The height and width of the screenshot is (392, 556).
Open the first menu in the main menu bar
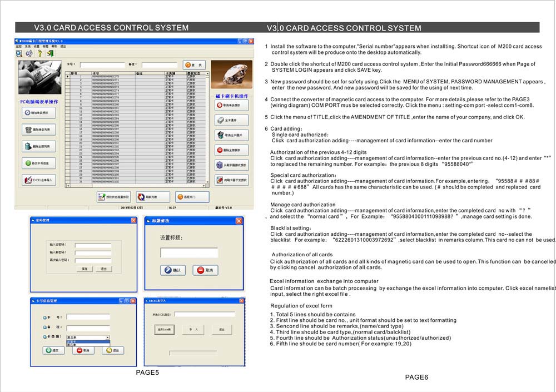coord(19,47)
